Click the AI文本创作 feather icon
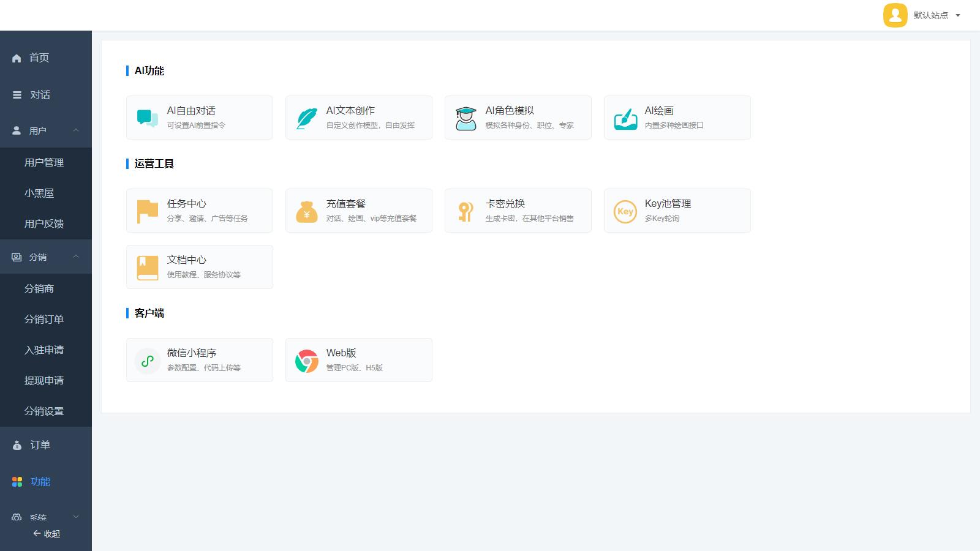Screen dimensions: 980x551 [307, 118]
